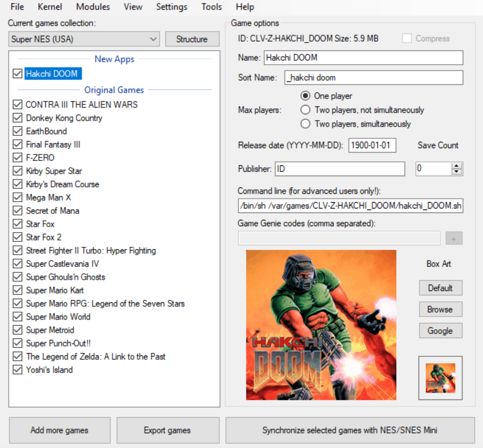Select Super Castlevania IV in the list

pyautogui.click(x=62, y=264)
